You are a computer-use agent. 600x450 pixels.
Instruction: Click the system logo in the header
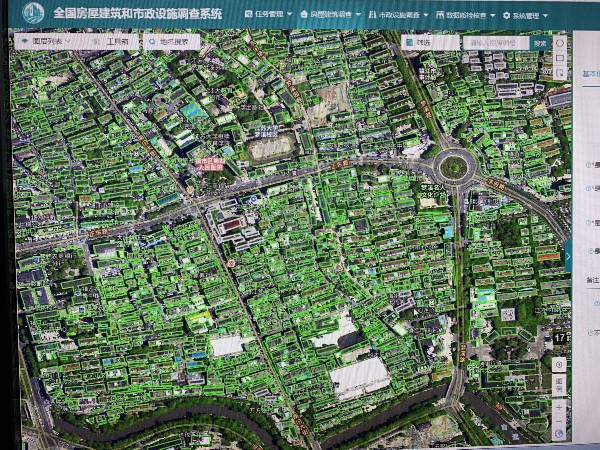[33, 14]
